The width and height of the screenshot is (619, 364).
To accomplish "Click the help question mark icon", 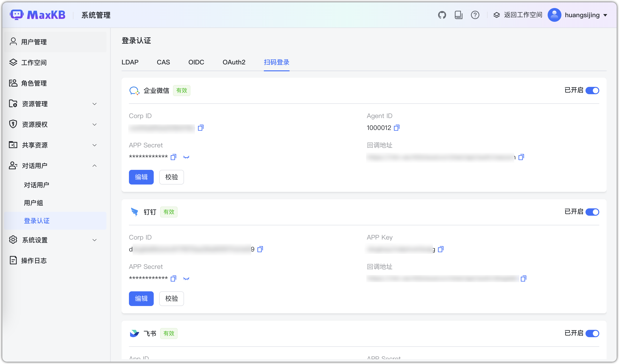I will coord(475,15).
